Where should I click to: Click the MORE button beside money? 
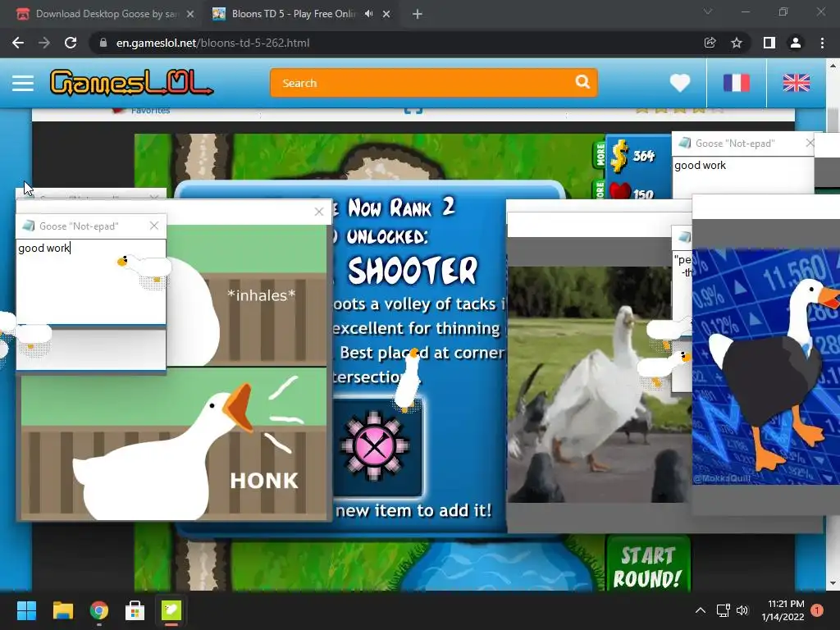pos(600,154)
